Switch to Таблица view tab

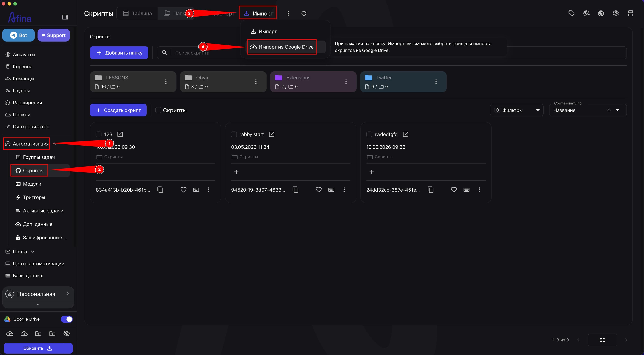click(137, 13)
